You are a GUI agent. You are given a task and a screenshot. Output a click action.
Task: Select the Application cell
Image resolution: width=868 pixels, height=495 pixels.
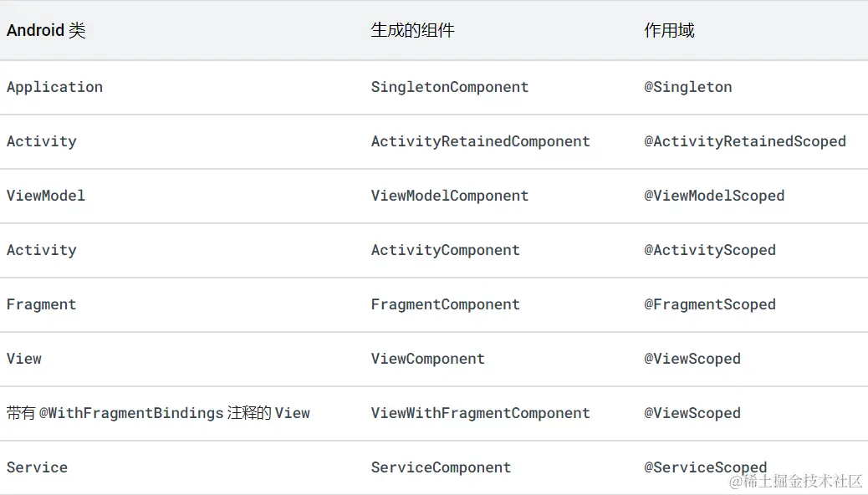[54, 87]
